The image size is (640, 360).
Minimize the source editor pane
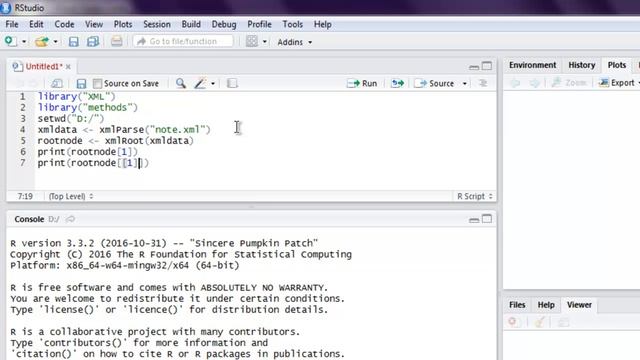[474, 67]
